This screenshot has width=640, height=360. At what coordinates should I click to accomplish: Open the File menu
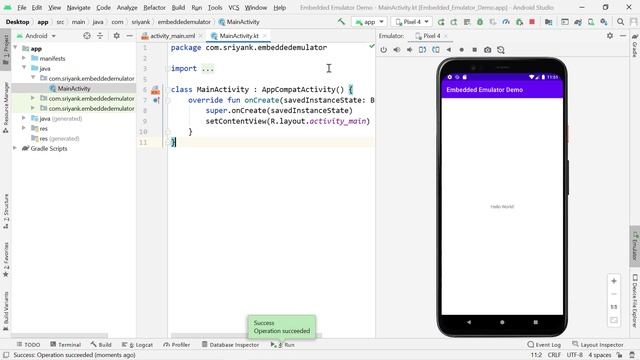pyautogui.click(x=22, y=7)
